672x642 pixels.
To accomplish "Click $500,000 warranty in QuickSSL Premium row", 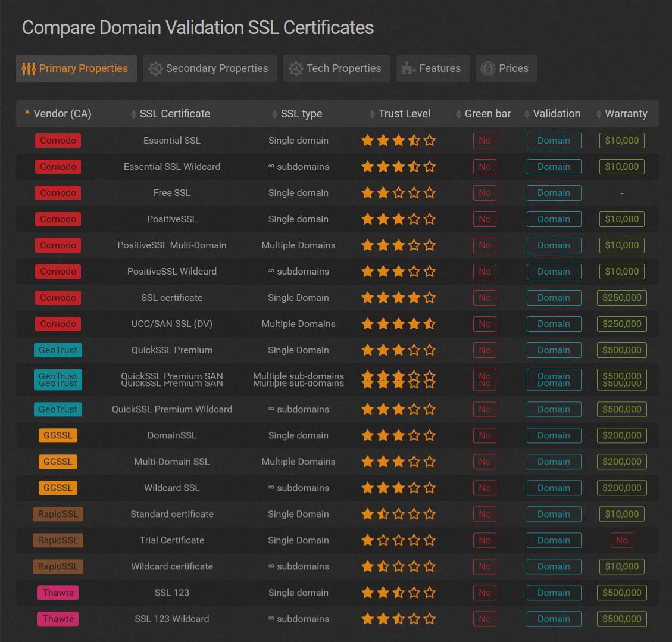I will coord(622,350).
